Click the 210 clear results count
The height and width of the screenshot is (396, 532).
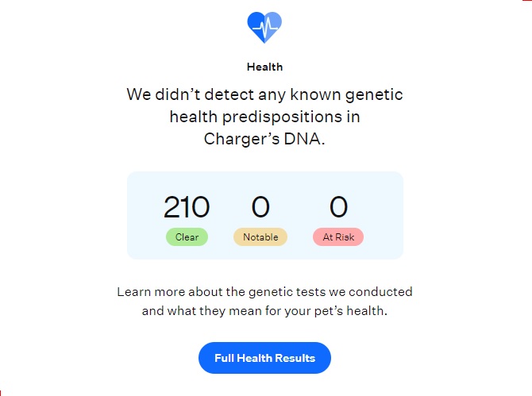[x=187, y=208]
